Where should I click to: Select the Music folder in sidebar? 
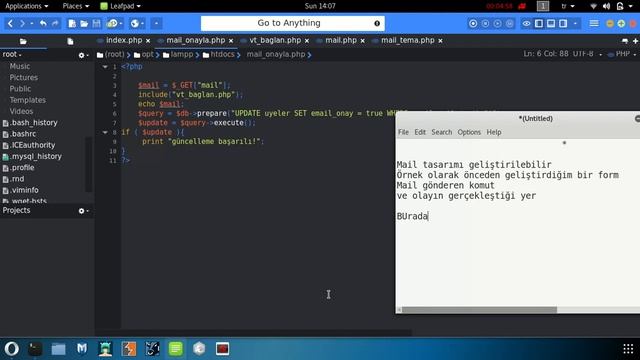(x=20, y=66)
